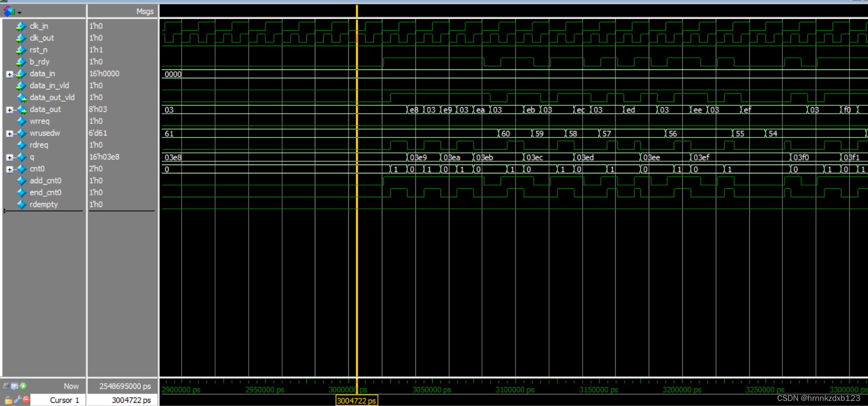Click the rdreq signal icon
Image resolution: width=868 pixels, height=406 pixels.
point(21,145)
